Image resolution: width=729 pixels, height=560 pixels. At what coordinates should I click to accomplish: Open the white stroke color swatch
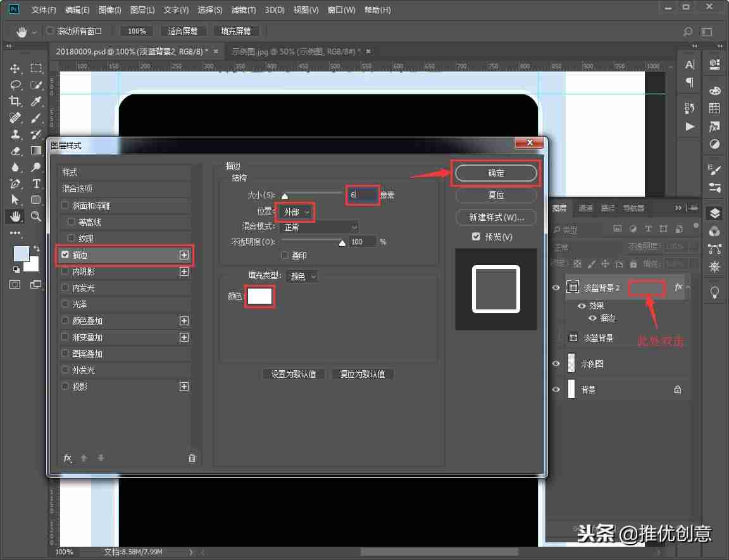click(259, 296)
